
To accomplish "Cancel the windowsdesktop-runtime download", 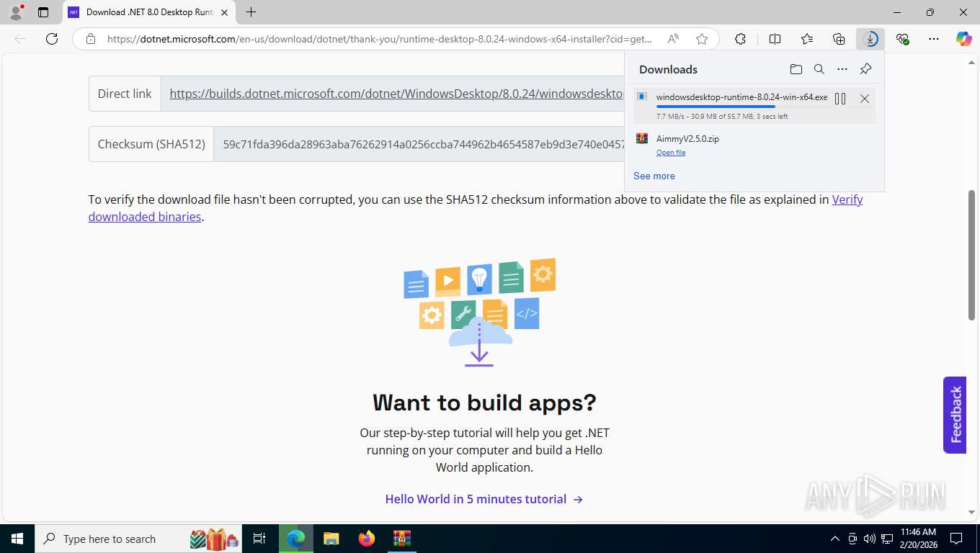I will click(x=865, y=99).
